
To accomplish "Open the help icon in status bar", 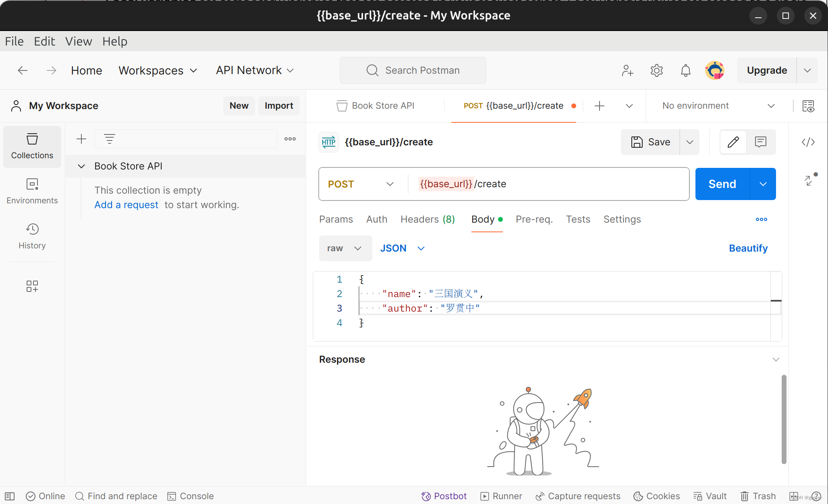I will [816, 496].
